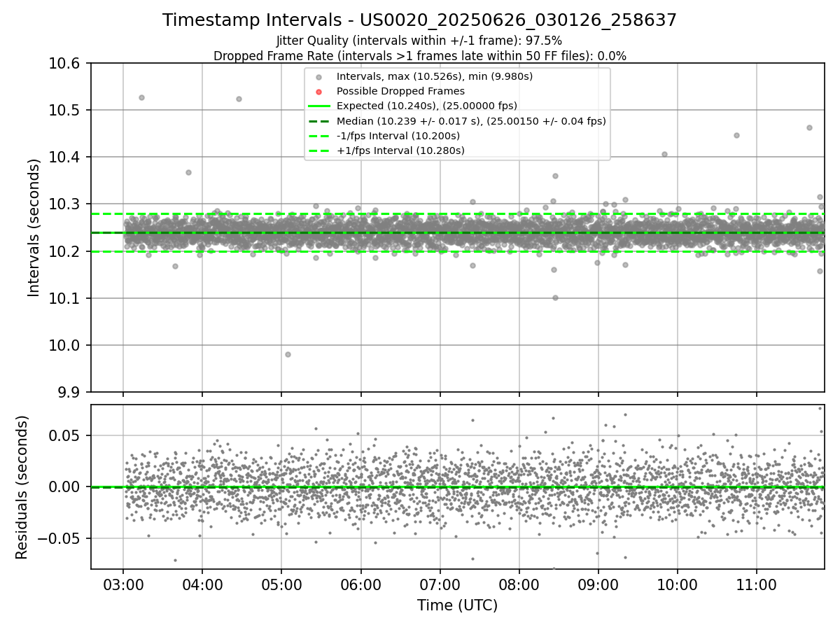840x630 pixels.
Task: Click the plot title 'Timestamp Intervals - US0020_20250626_030126_258637'
Action: click(x=419, y=21)
